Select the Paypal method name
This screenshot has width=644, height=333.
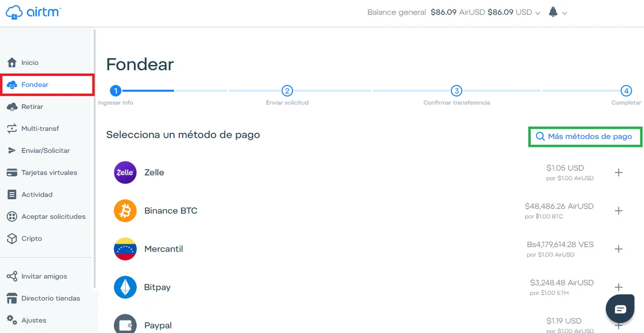[158, 325]
